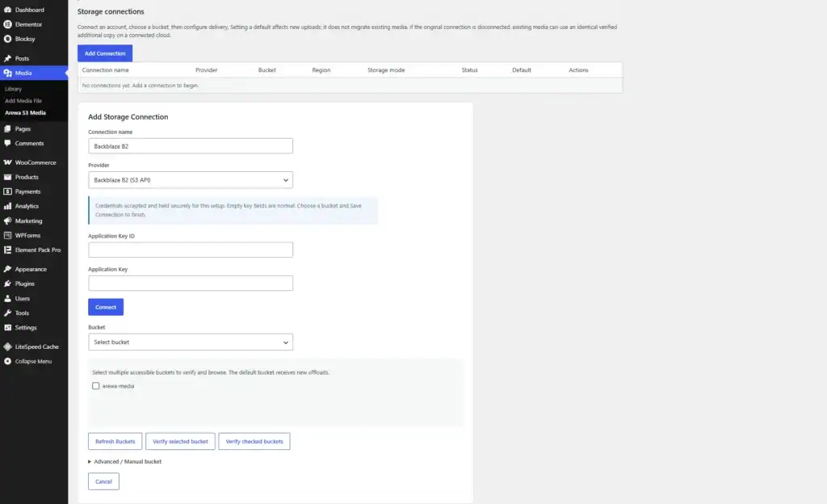Click the Analytics bar chart icon

click(x=7, y=206)
